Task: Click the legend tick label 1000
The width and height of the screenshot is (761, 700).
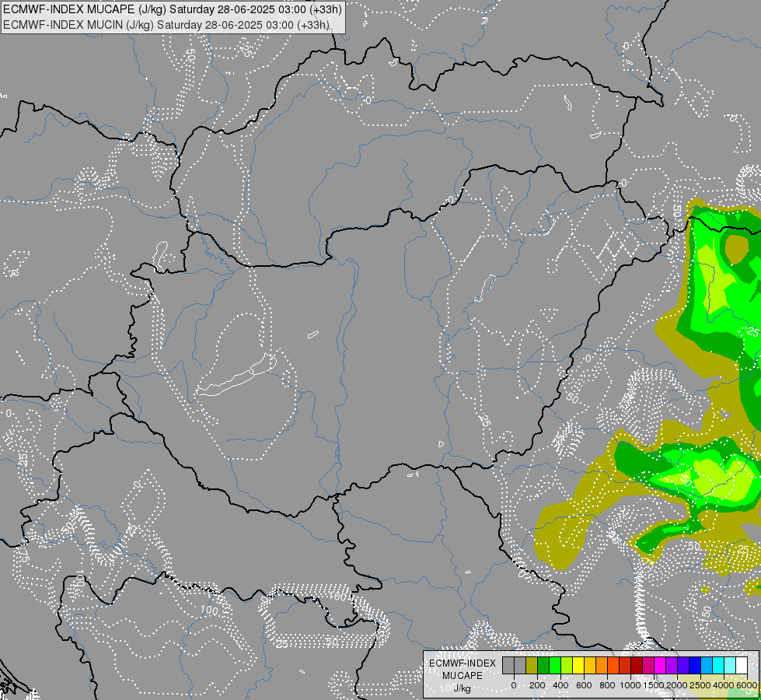Action: [x=630, y=685]
